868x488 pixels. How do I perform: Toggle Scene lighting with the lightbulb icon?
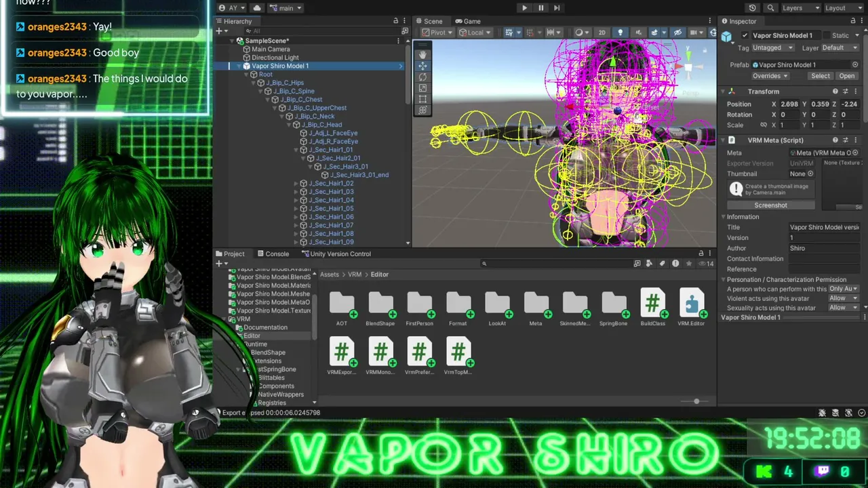click(x=620, y=33)
